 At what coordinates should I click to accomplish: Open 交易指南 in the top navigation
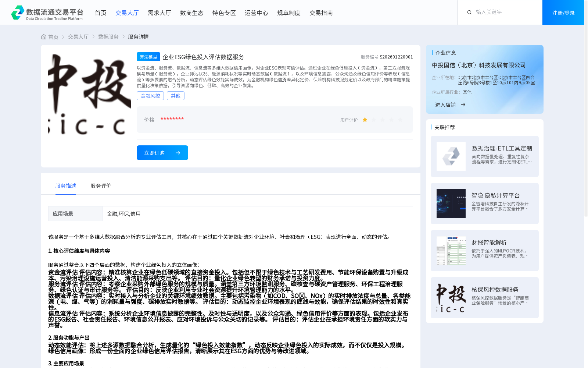tap(321, 13)
